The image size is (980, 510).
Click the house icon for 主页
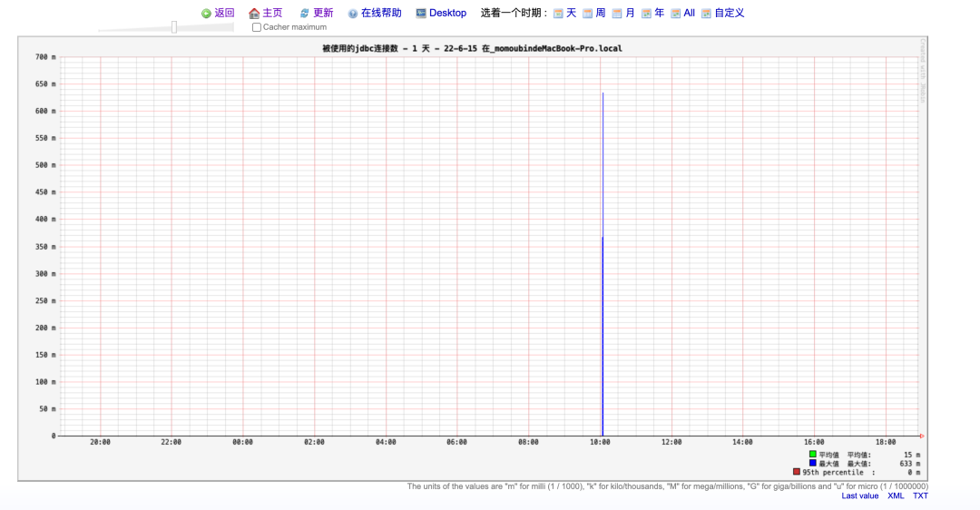pyautogui.click(x=254, y=13)
